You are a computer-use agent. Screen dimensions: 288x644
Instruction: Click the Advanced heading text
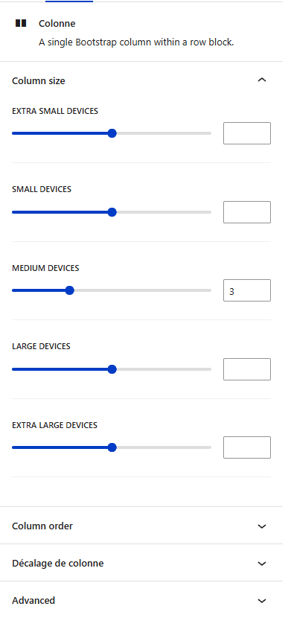tap(33, 601)
